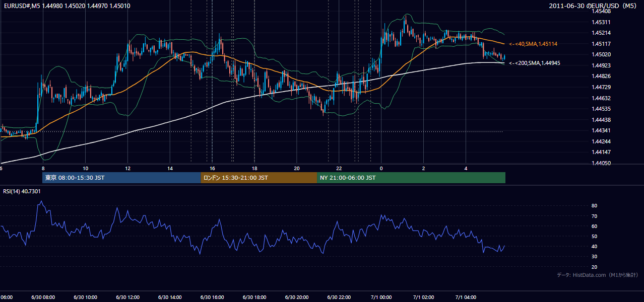Click price axis label 1.44244

point(602,141)
